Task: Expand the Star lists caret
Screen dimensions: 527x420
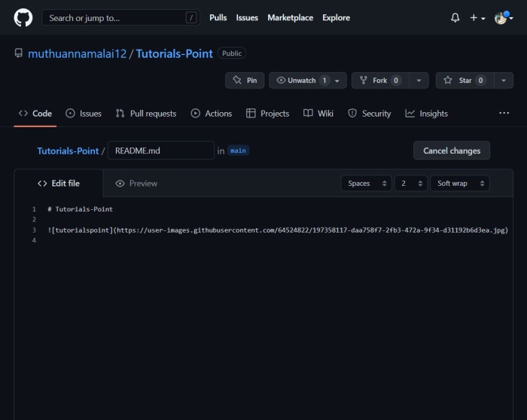Action: [x=504, y=81]
